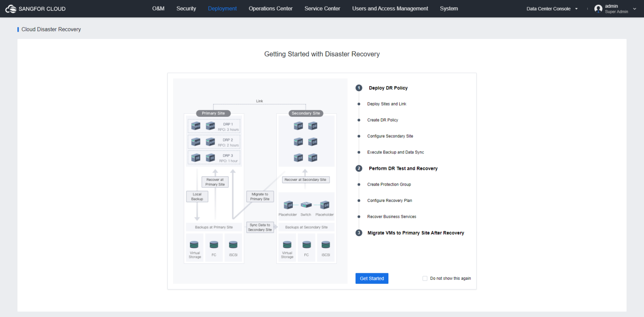Check 'Do not show this again'
Screen dimensions: 644x317
425,279
